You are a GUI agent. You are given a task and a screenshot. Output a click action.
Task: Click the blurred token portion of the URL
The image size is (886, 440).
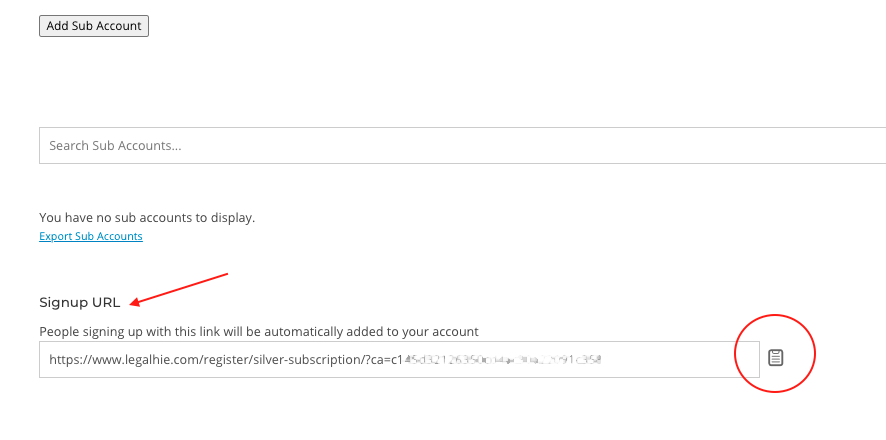pyautogui.click(x=503, y=359)
